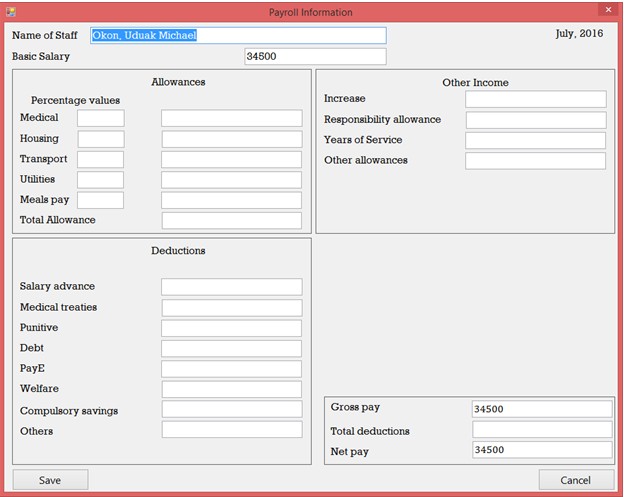
Task: Focus the Medical allowance amount field
Action: point(232,118)
